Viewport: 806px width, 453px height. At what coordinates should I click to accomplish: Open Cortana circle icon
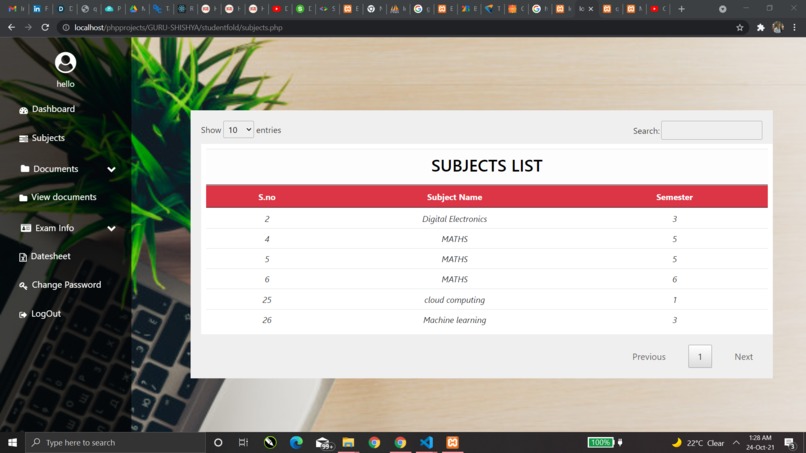(218, 443)
